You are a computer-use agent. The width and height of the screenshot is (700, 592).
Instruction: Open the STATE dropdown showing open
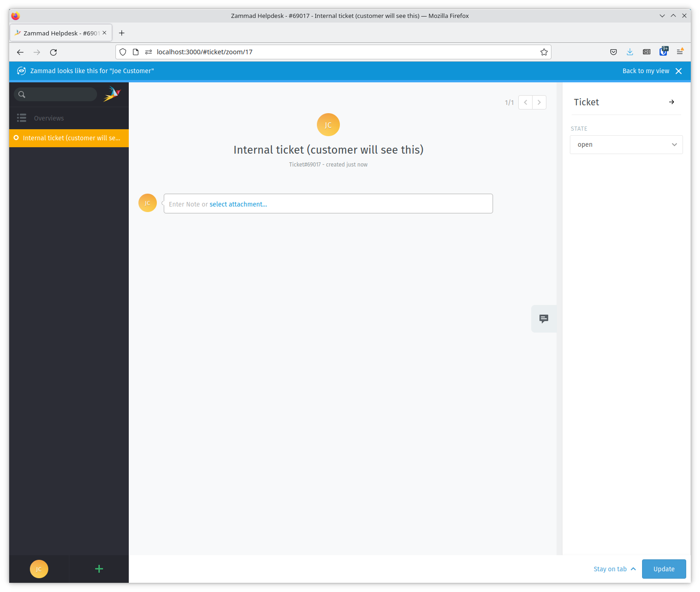tap(626, 144)
